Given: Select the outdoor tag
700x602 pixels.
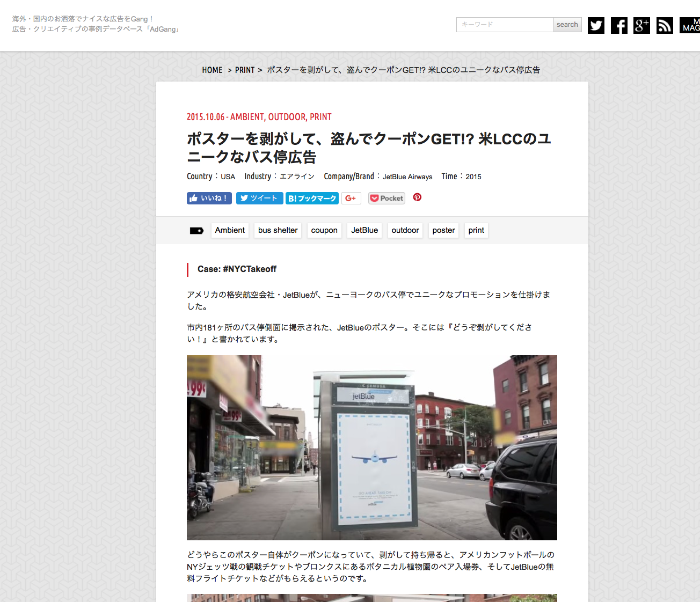Looking at the screenshot, I should 405,230.
